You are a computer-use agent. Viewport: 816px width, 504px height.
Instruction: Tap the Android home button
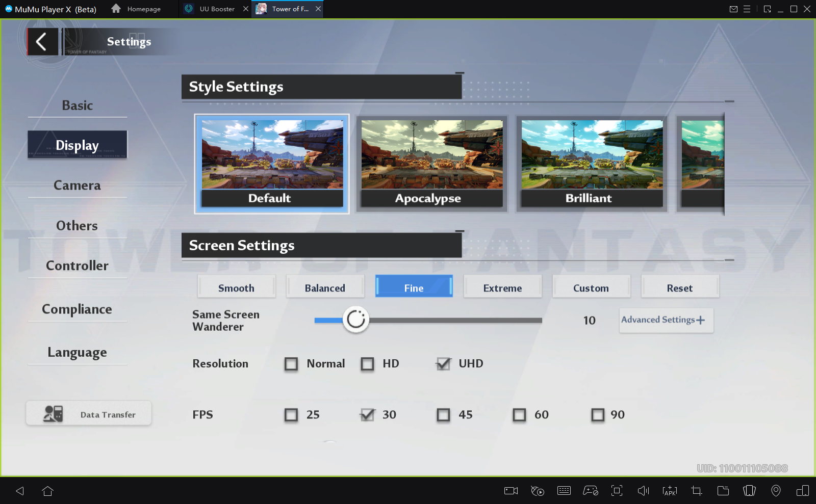48,491
